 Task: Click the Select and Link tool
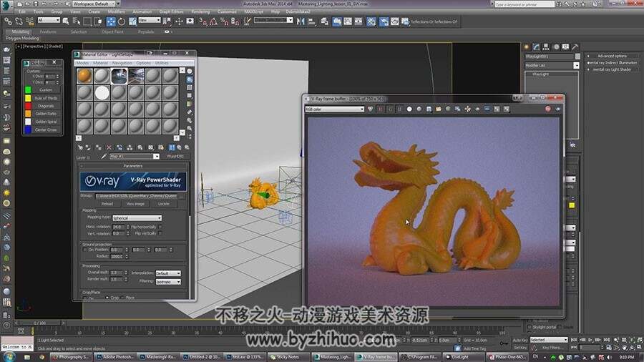(x=8, y=21)
